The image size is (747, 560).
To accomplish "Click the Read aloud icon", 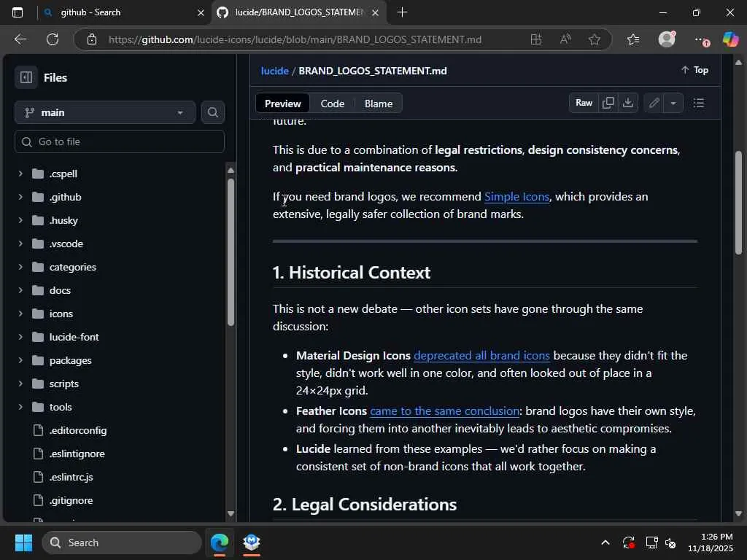I will [x=565, y=39].
